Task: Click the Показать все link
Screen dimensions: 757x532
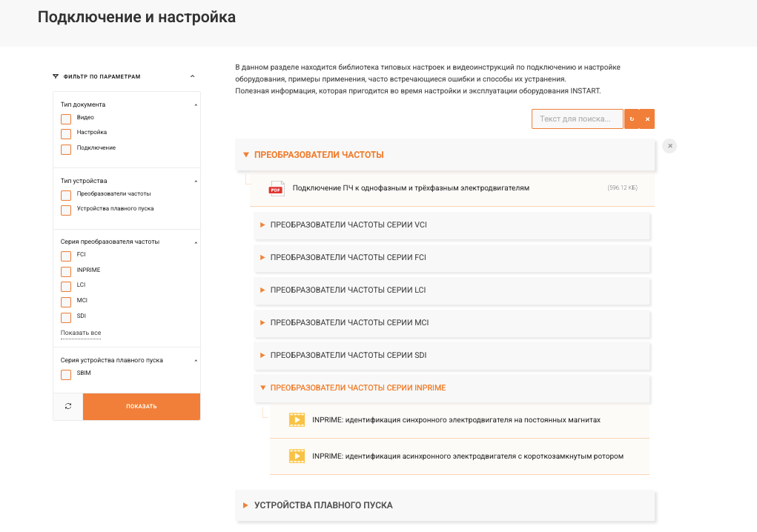Action: (x=81, y=333)
